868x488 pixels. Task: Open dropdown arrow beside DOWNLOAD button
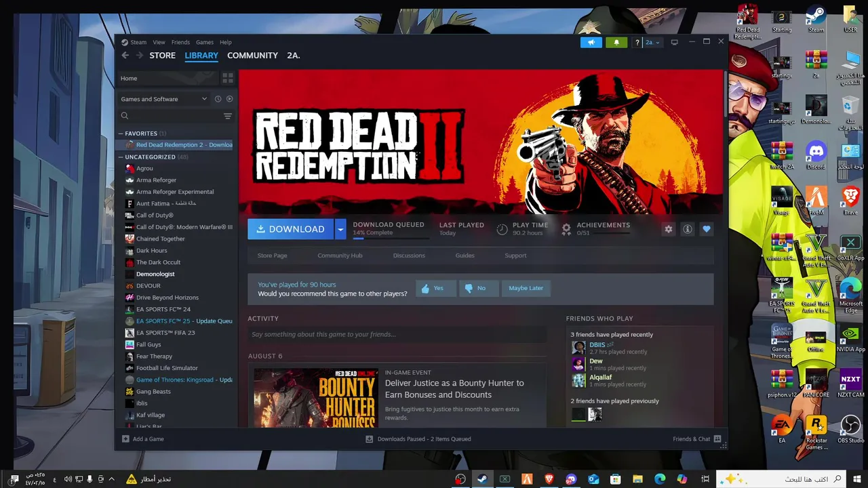340,229
